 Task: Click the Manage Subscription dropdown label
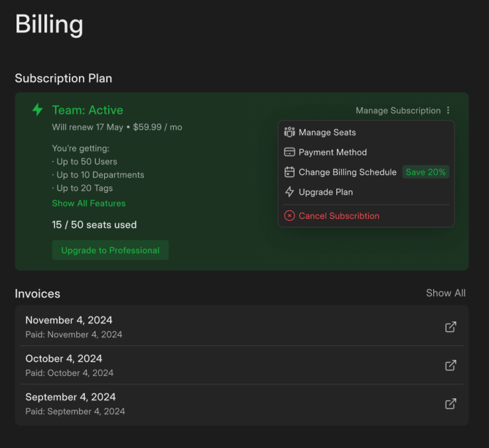(x=398, y=111)
